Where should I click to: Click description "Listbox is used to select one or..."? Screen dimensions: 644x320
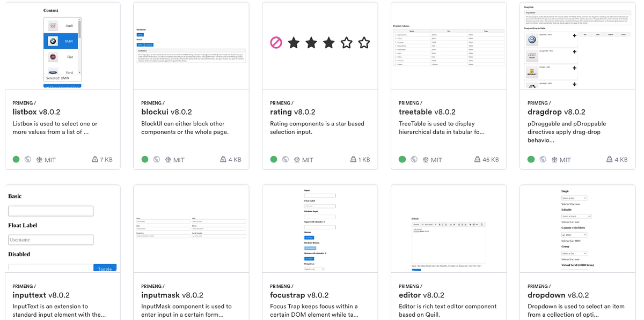55,128
